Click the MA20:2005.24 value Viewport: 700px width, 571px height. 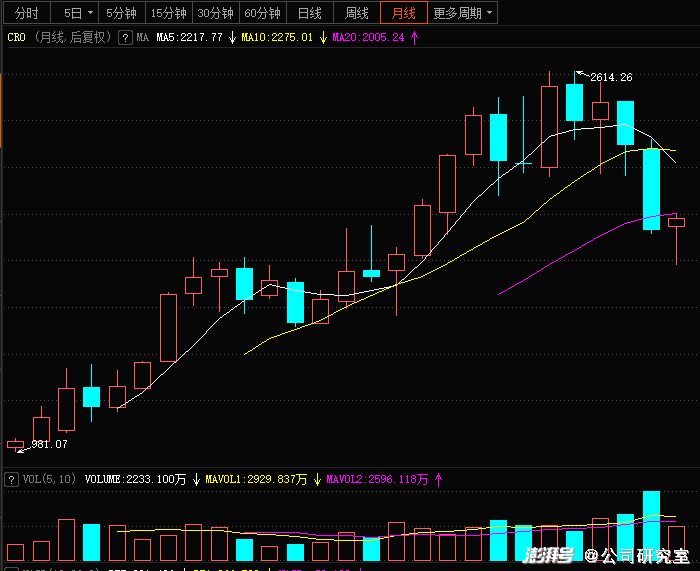(368, 38)
